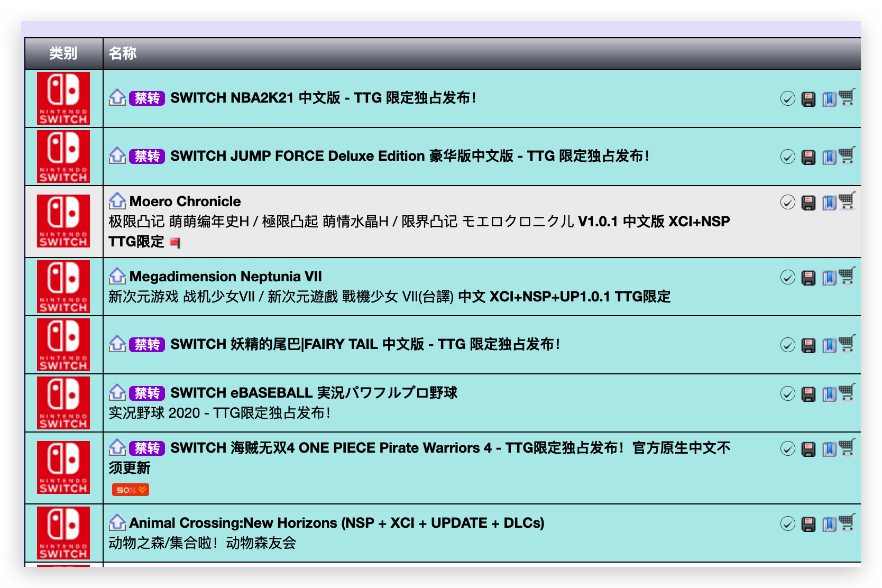882x588 pixels.
Task: Bookmark the NBA2K21 torrent
Action: (829, 99)
